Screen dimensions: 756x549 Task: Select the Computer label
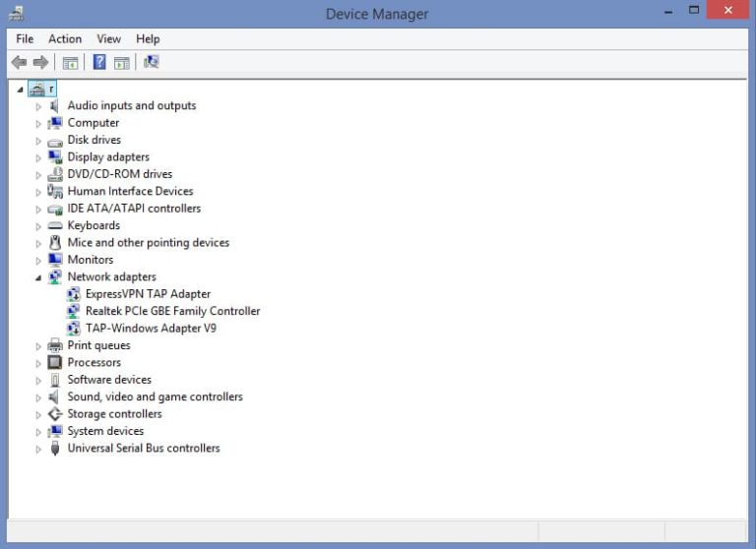pos(94,123)
